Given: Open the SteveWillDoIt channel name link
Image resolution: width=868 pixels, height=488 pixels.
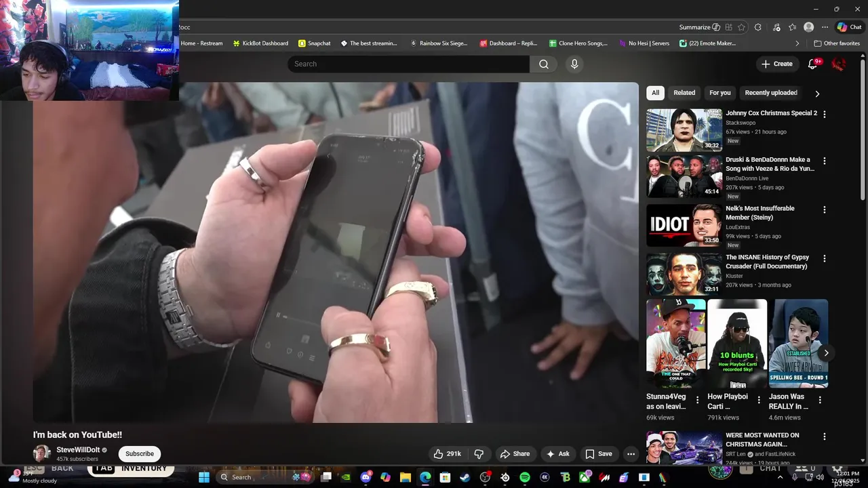Looking at the screenshot, I should point(78,450).
